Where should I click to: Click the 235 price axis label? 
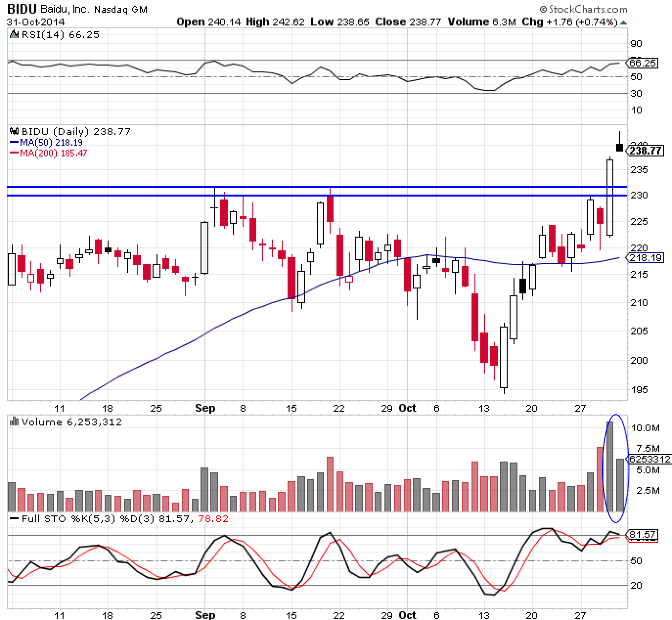[x=640, y=170]
